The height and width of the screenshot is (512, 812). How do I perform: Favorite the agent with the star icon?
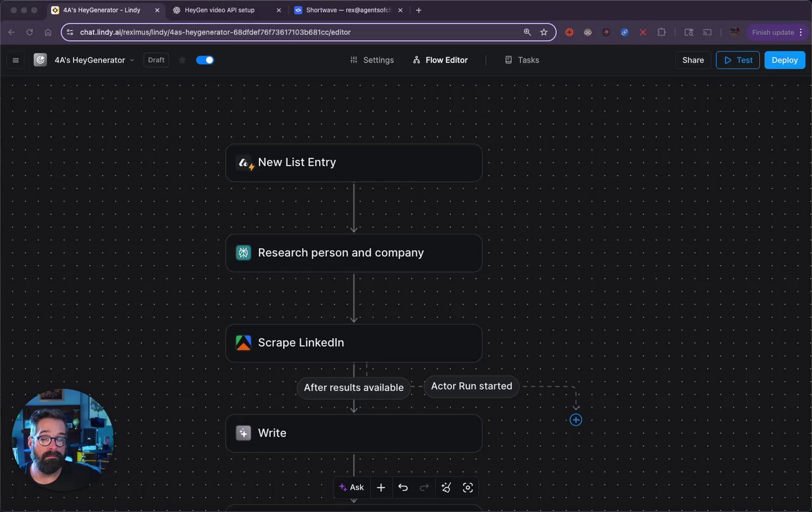(x=183, y=60)
